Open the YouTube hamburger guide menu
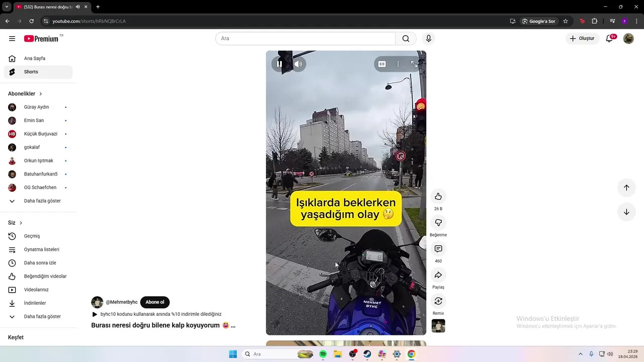 pos(12,39)
